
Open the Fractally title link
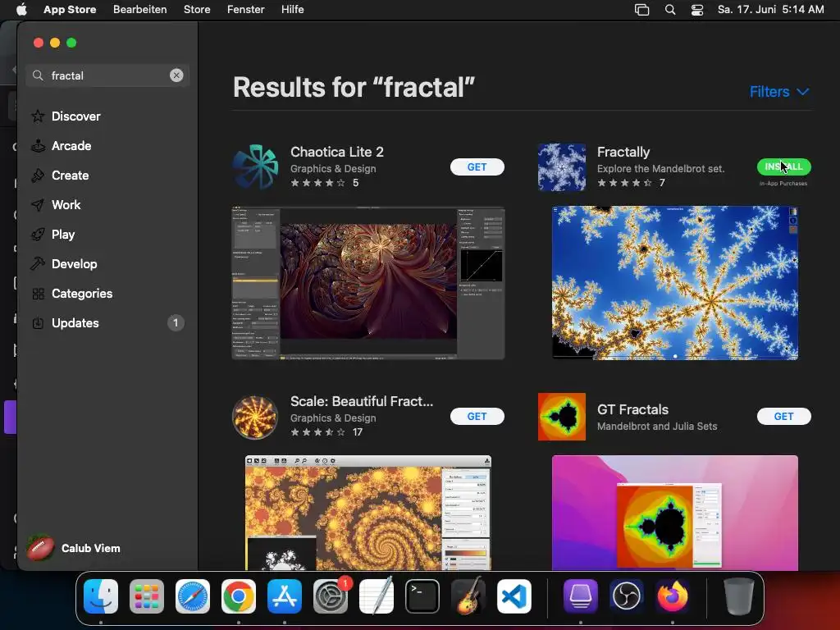623,152
